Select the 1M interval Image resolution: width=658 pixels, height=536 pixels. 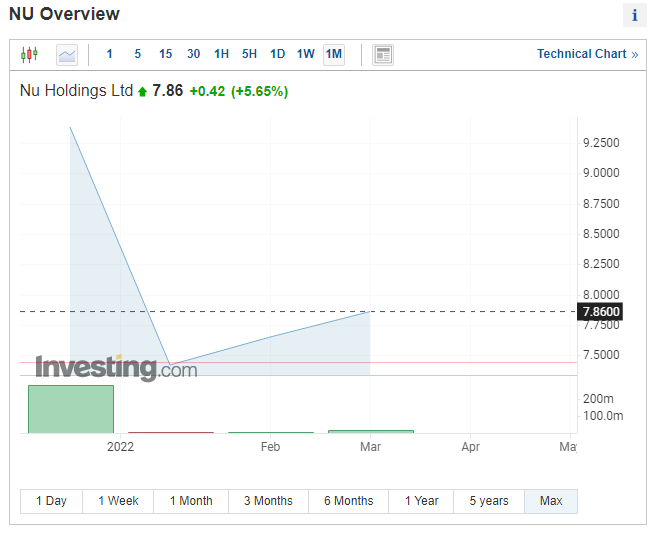coord(334,55)
